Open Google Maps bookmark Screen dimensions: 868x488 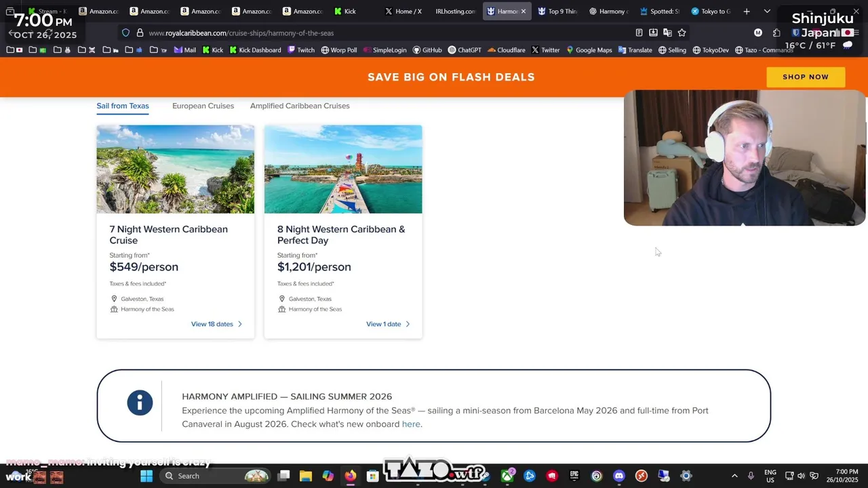point(589,50)
